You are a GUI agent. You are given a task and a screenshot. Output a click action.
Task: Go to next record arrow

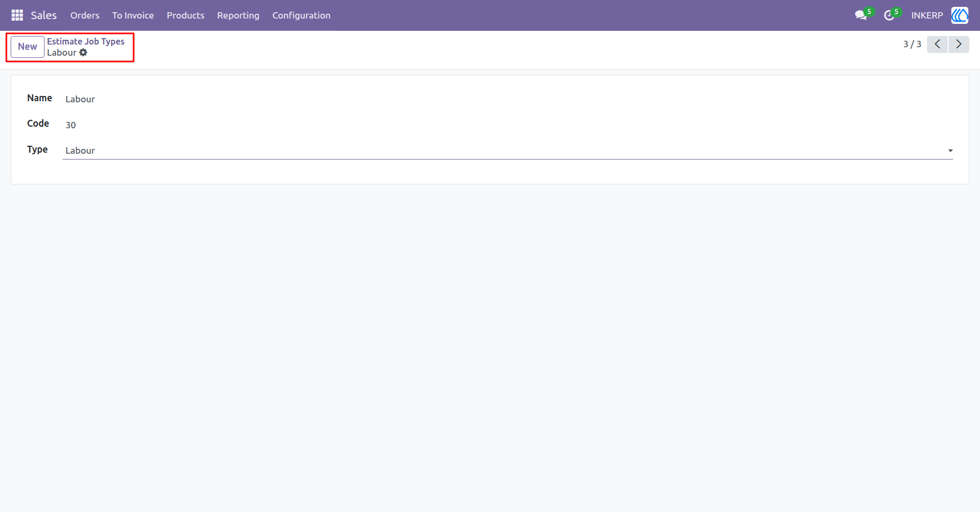click(959, 45)
